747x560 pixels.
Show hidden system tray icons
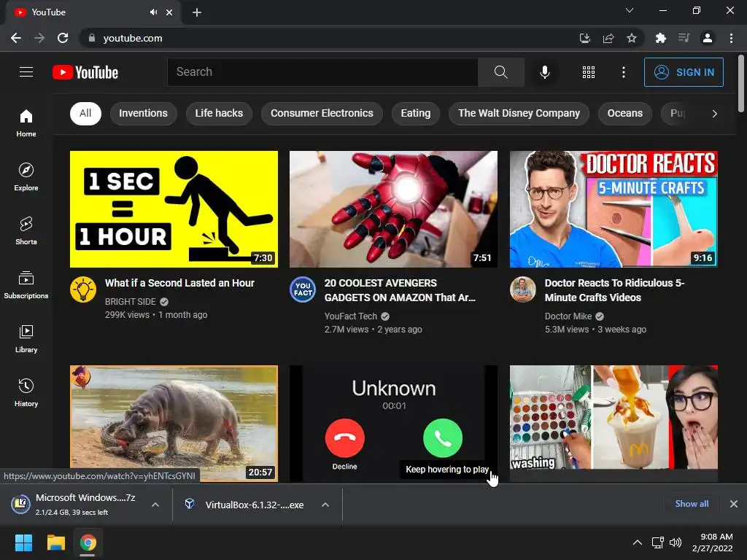click(637, 542)
